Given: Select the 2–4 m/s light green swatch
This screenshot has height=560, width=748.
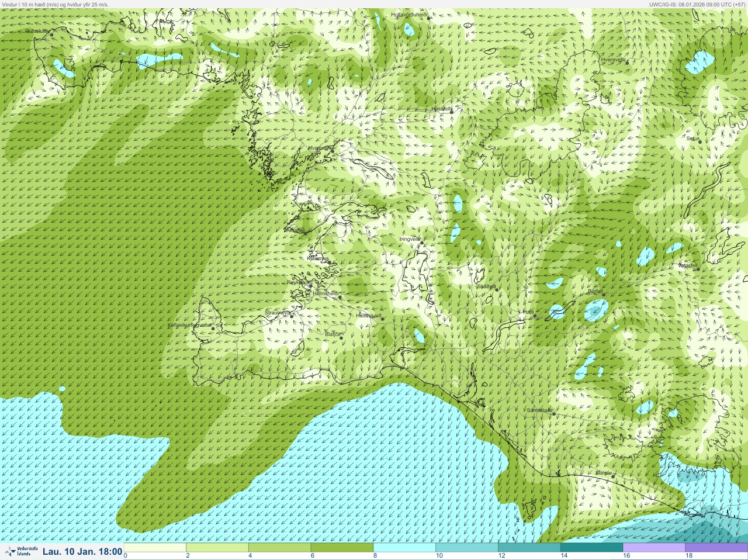Looking at the screenshot, I should click(217, 548).
